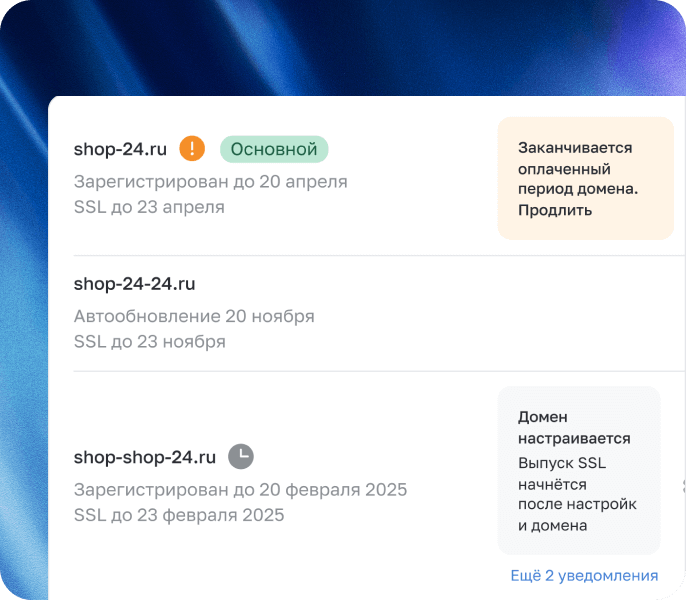Click the Заканчивается оплаченный период домена notice text
This screenshot has height=600, width=686.
577,167
